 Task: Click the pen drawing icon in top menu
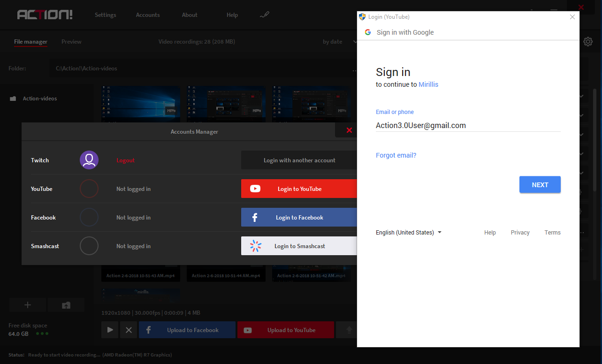pyautogui.click(x=265, y=15)
